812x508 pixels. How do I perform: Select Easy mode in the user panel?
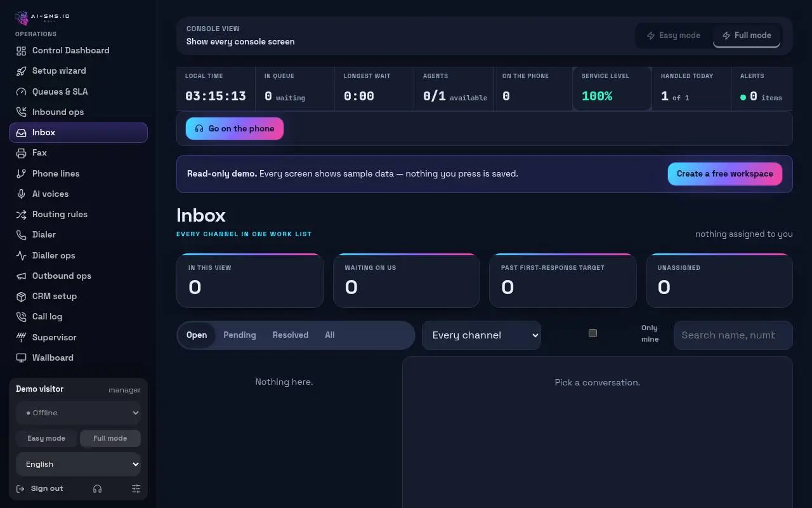46,438
